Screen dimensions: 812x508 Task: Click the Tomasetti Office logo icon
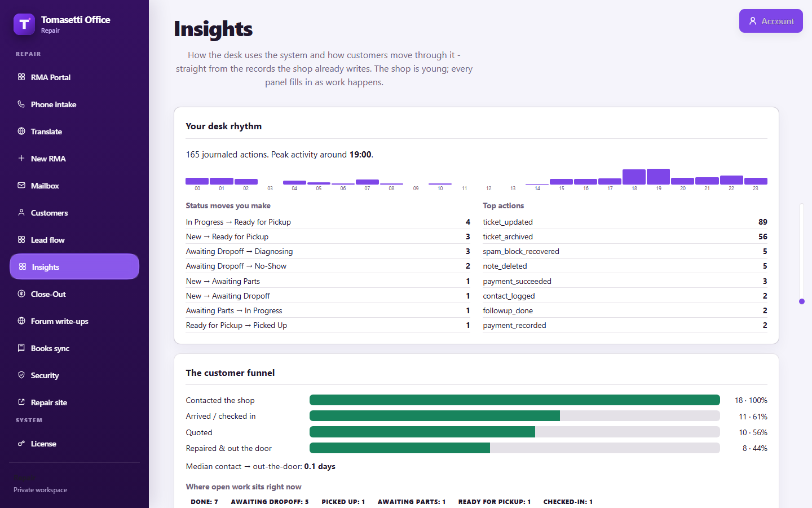pyautogui.click(x=24, y=24)
